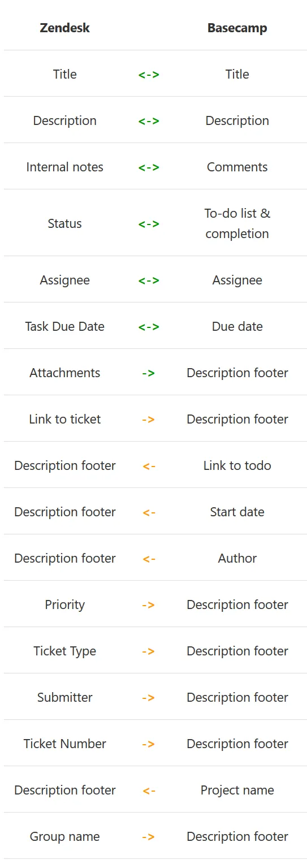Click the green two-way arrow beside Internal notes
This screenshot has height=868, width=307.
pyautogui.click(x=149, y=167)
